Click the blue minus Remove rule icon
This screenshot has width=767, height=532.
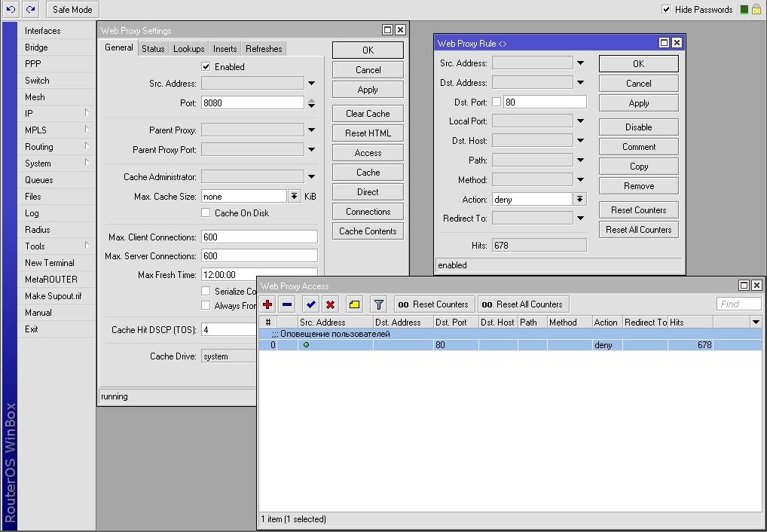pyautogui.click(x=287, y=304)
